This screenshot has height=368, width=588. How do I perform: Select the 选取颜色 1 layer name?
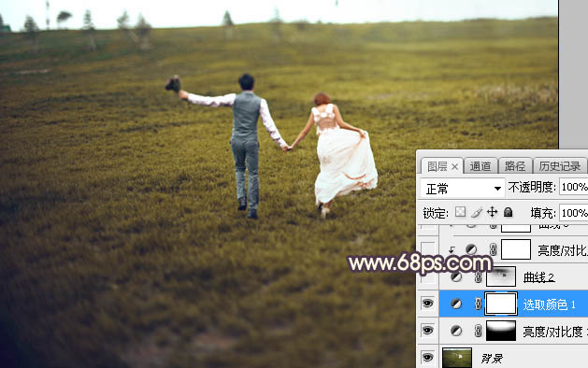pos(549,304)
